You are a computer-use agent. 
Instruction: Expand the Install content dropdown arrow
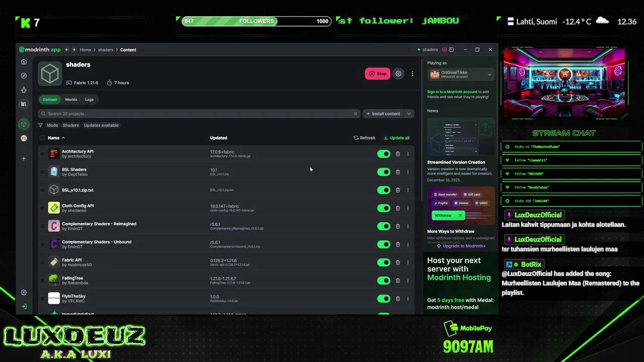tap(409, 114)
